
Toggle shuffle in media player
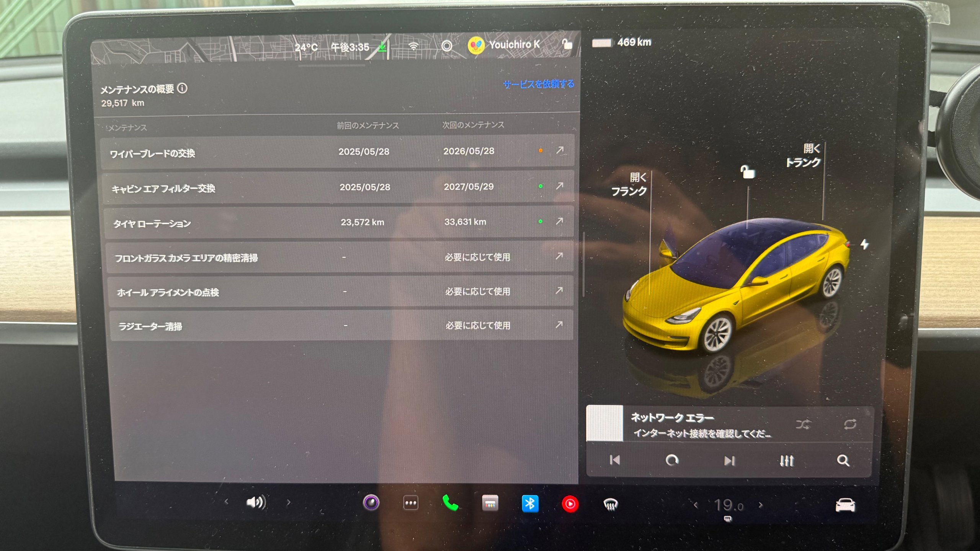[x=802, y=424]
